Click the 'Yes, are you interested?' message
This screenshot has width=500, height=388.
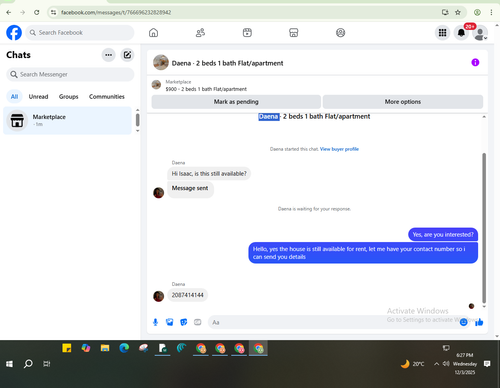click(x=443, y=234)
